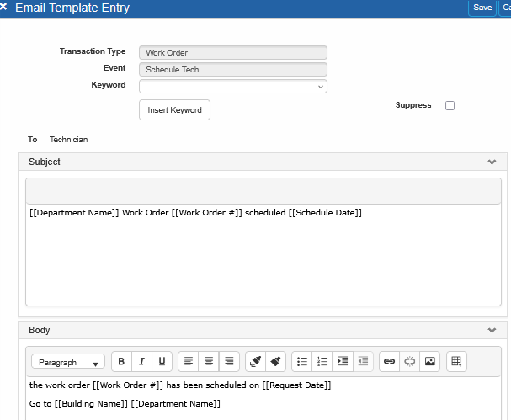Apply italic formatting in Body editor
Viewport: 511px width, 420px height.
point(141,362)
